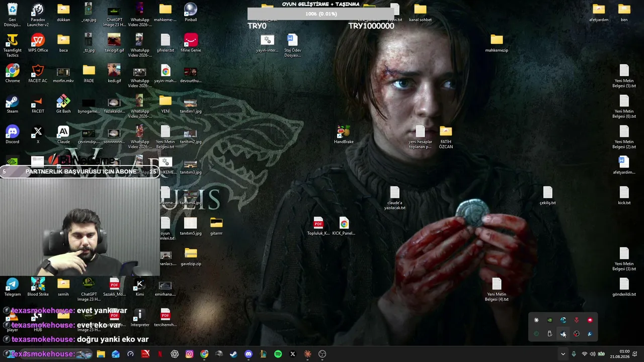Launch Netflix from the taskbar
The image size is (644, 362).
(160, 354)
